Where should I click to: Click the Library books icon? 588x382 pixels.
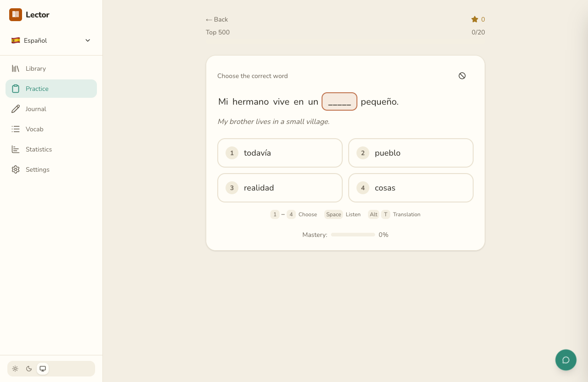click(x=16, y=68)
